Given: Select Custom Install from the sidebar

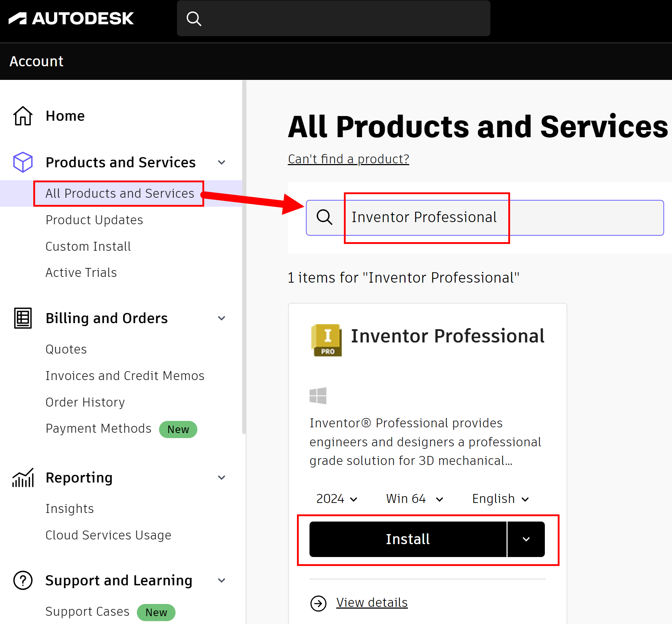Looking at the screenshot, I should tap(88, 246).
